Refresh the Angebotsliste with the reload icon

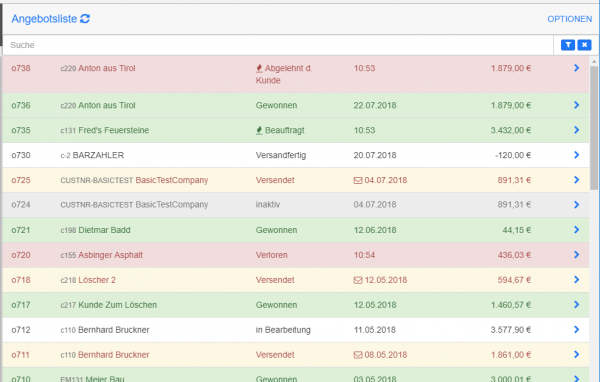[85, 18]
